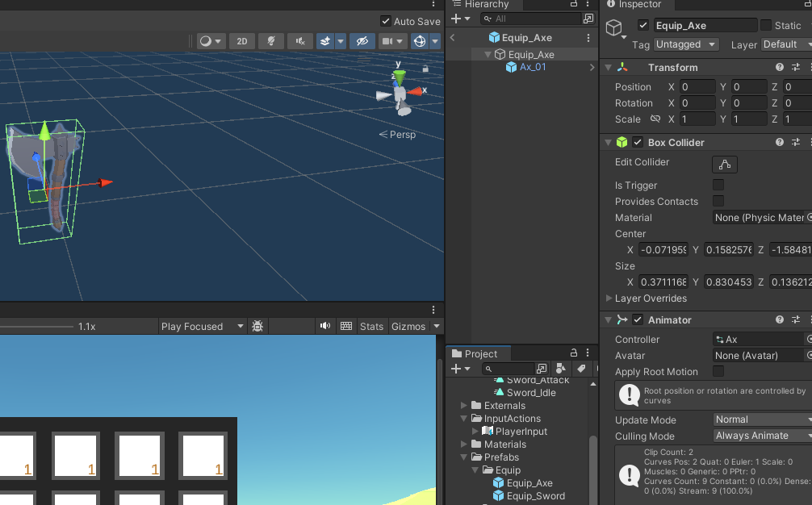
Task: Open draw mode shading sphere dropdown
Action: pos(211,41)
